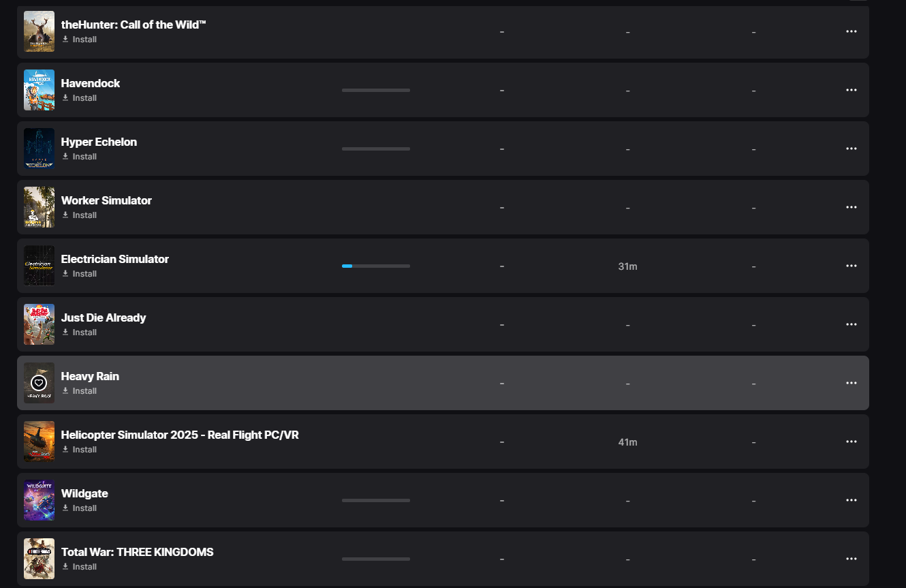The image size is (906, 588).
Task: Click the Electrician Simulator achievements progress bar
Action: (376, 266)
